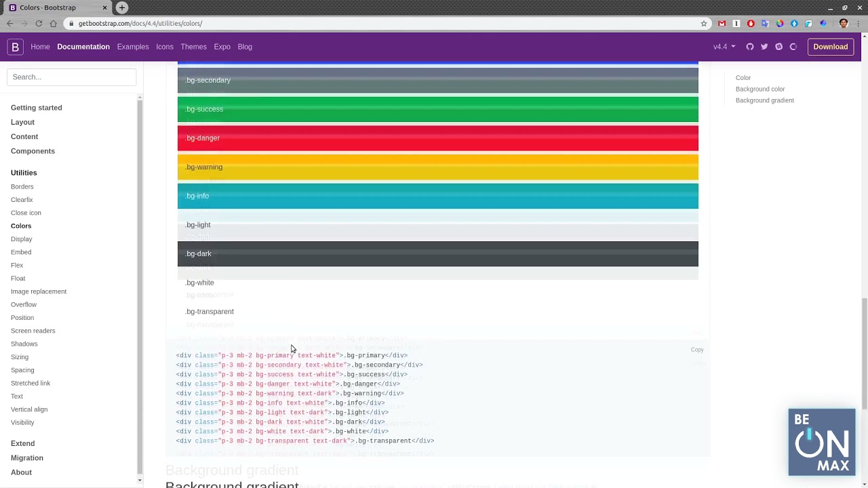Image resolution: width=868 pixels, height=488 pixels.
Task: Click the Bootstrap logo in the navbar
Action: (15, 47)
